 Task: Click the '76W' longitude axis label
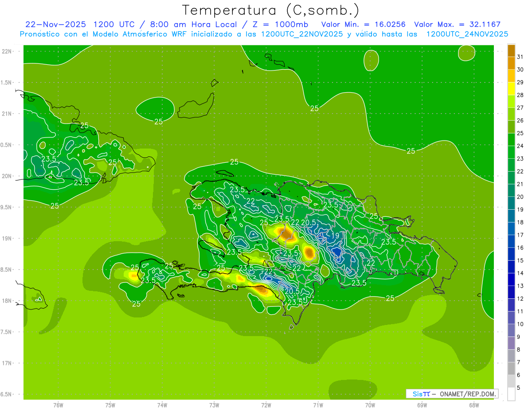click(x=58, y=405)
